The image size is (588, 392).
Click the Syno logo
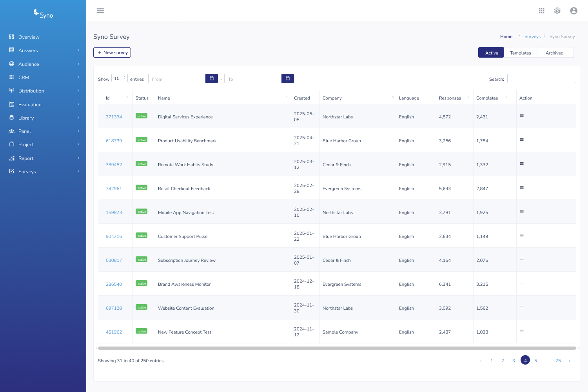43,14
